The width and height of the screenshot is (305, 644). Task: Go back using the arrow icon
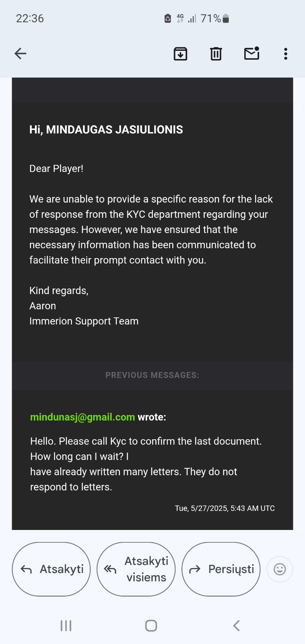point(20,54)
